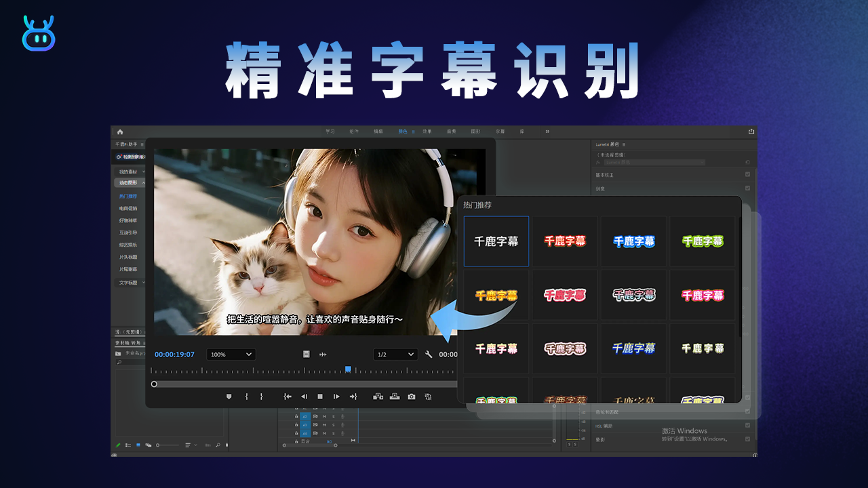The height and width of the screenshot is (488, 868).
Task: Mute the A2 audio track with the M button
Action: click(324, 416)
